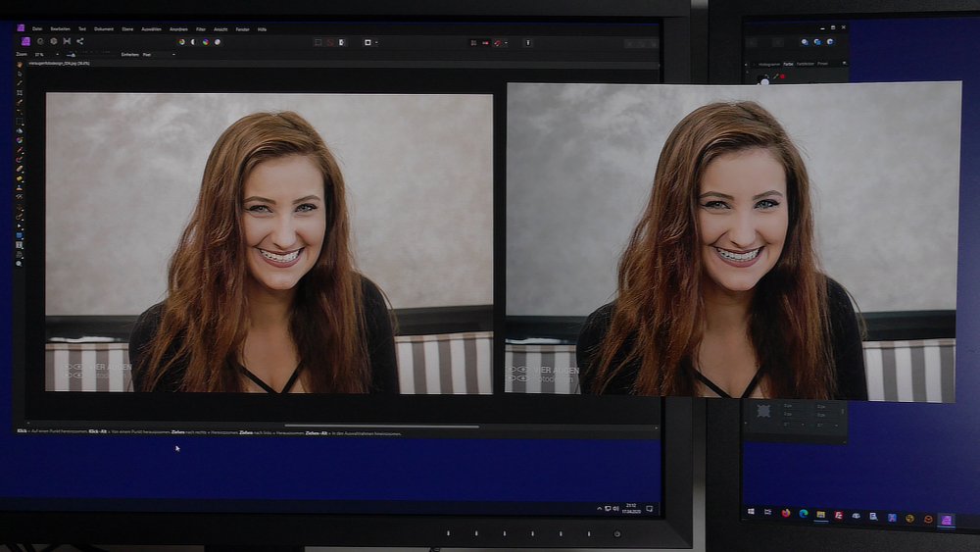Screen dimensions: 980x552
Task: Click the red color swatch in Farbe panel
Action: [783, 75]
